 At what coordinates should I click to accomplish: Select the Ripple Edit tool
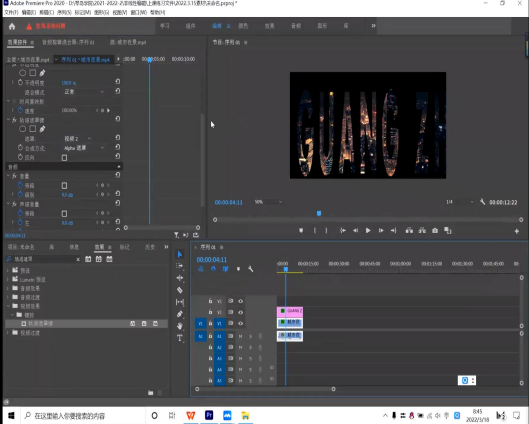(180, 278)
